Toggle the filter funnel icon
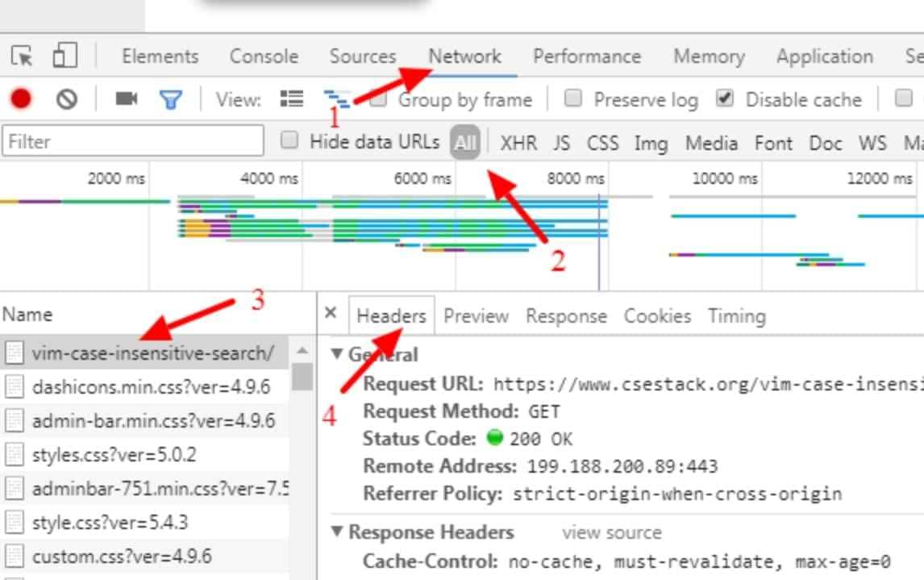 [x=171, y=99]
